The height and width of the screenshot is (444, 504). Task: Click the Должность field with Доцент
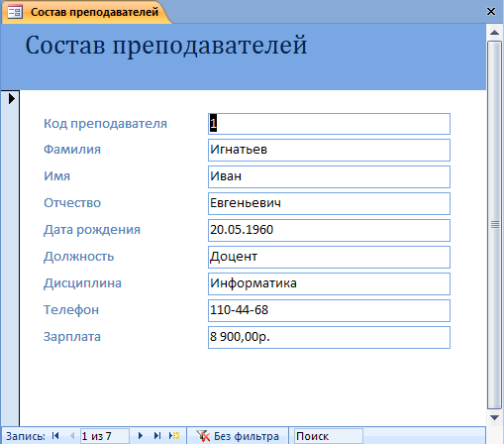point(329,257)
